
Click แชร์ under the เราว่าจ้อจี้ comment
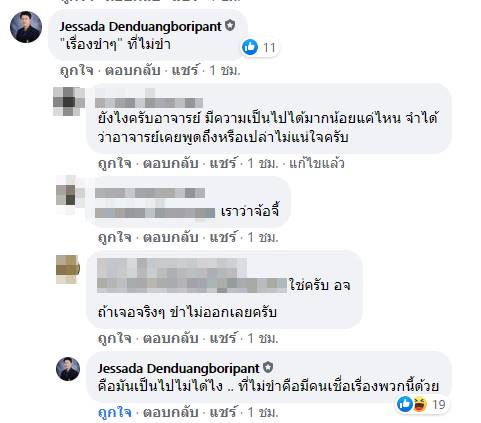(x=223, y=237)
